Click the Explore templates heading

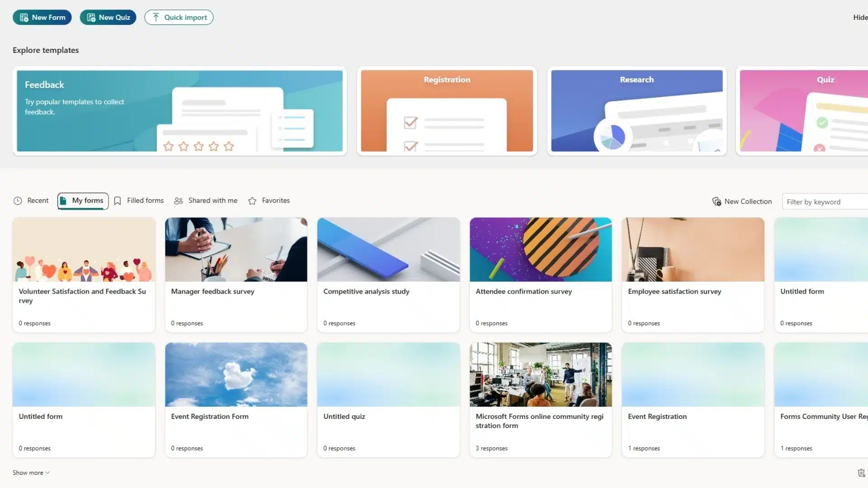pyautogui.click(x=46, y=50)
